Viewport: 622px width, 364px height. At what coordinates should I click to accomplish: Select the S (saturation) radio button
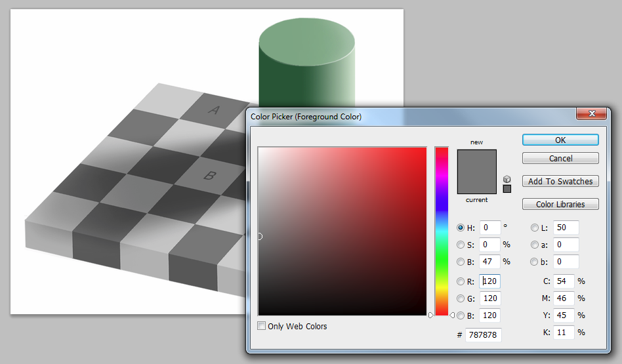click(x=460, y=245)
